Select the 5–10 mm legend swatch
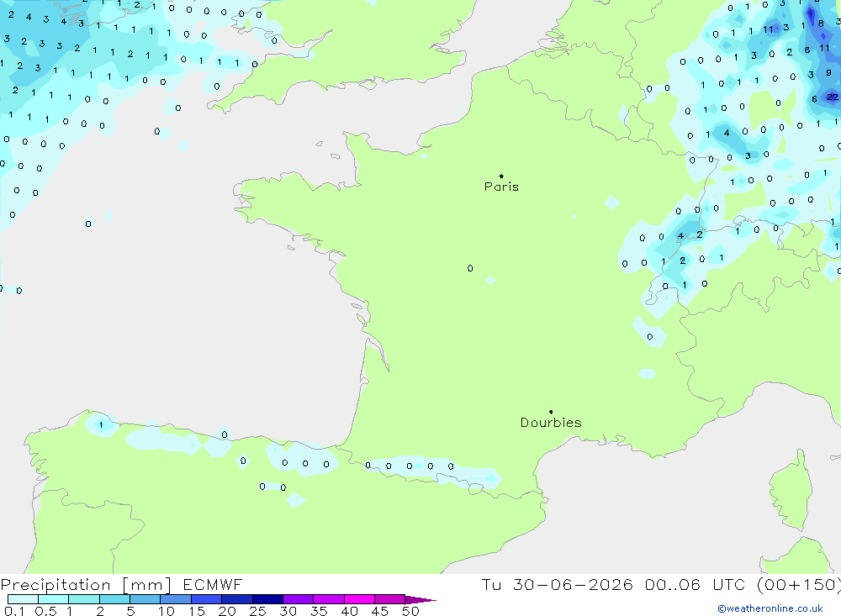The height and width of the screenshot is (616, 841). (145, 599)
